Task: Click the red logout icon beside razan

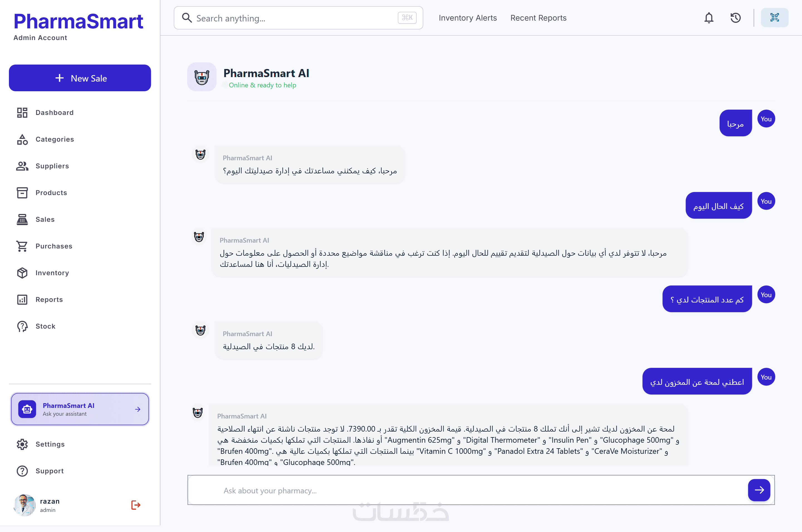Action: [x=136, y=505]
